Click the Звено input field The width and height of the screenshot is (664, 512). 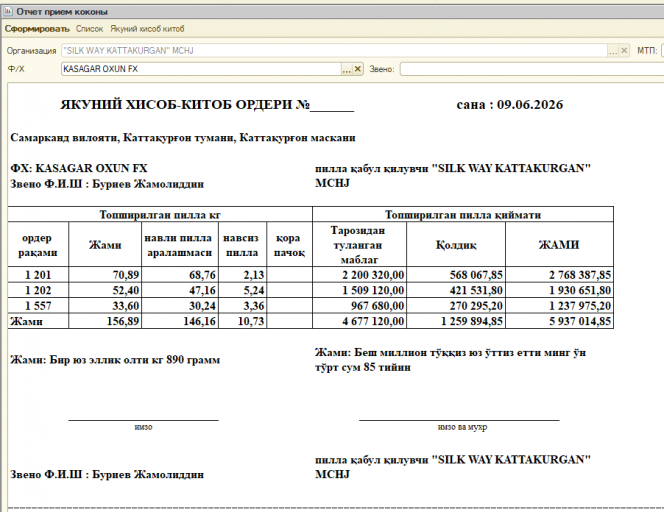pyautogui.click(x=532, y=69)
